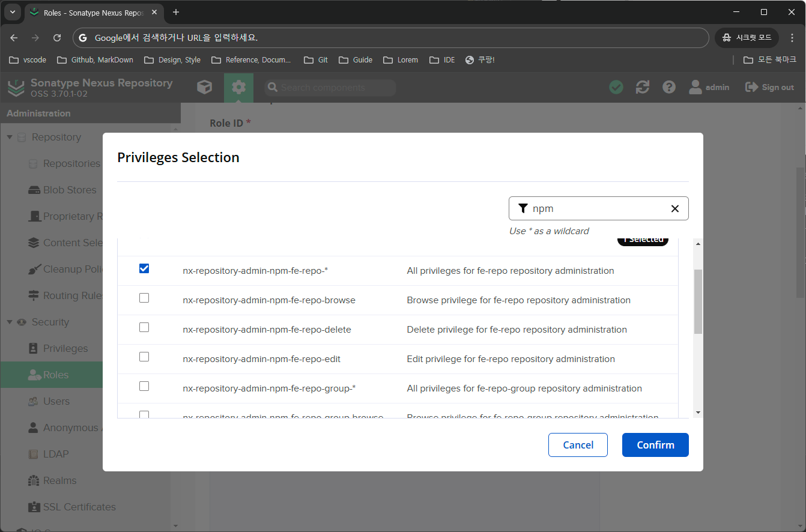
Task: Open the Chrome three-dot menu
Action: click(x=792, y=37)
